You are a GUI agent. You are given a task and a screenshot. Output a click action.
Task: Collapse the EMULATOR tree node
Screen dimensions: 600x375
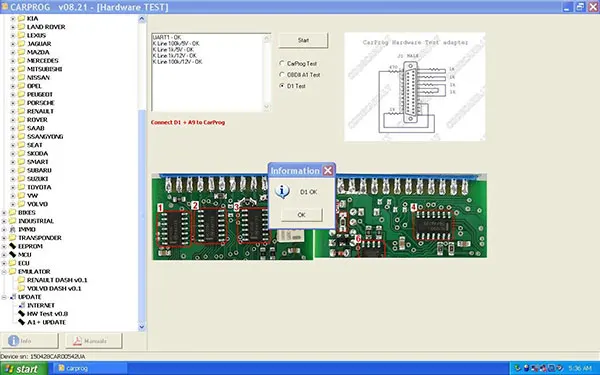click(x=4, y=271)
